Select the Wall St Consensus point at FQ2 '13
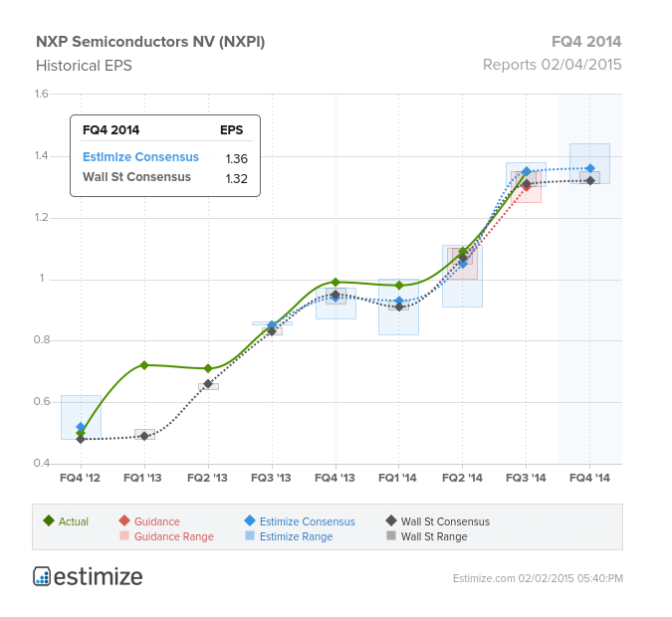This screenshot has width=672, height=617. pos(208,384)
